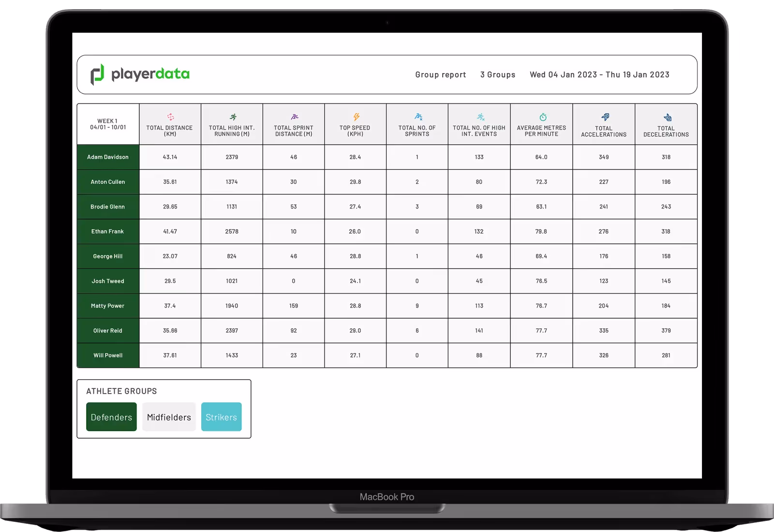Screen dimensions: 774x532
Task: Click the Total Accelerations header text
Action: click(604, 132)
